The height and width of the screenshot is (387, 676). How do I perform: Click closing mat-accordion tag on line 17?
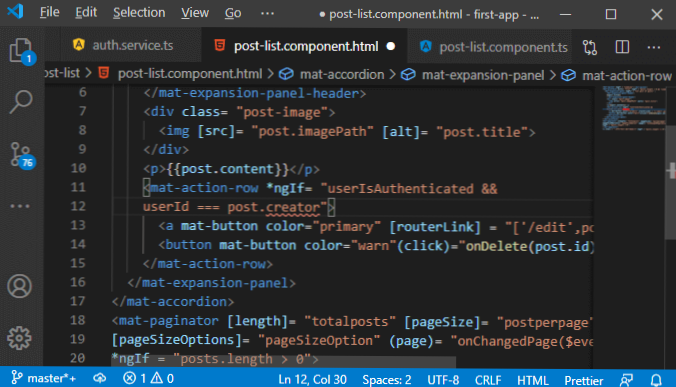click(x=173, y=301)
